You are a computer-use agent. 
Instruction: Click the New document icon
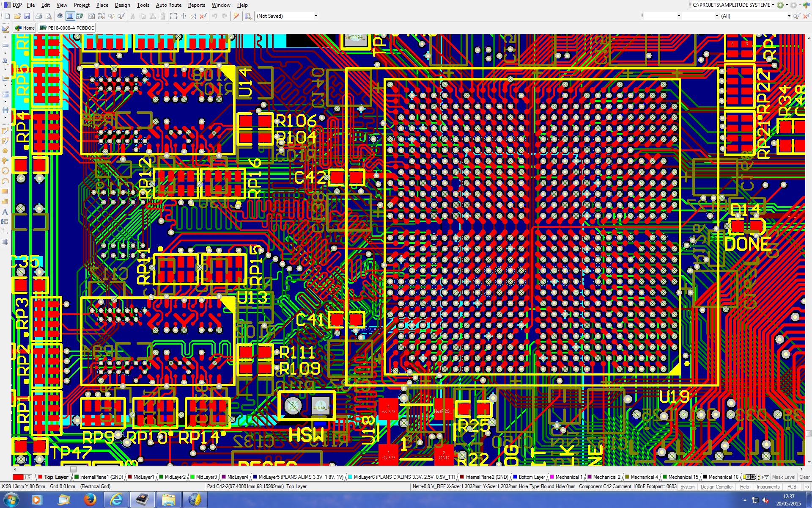coord(7,16)
